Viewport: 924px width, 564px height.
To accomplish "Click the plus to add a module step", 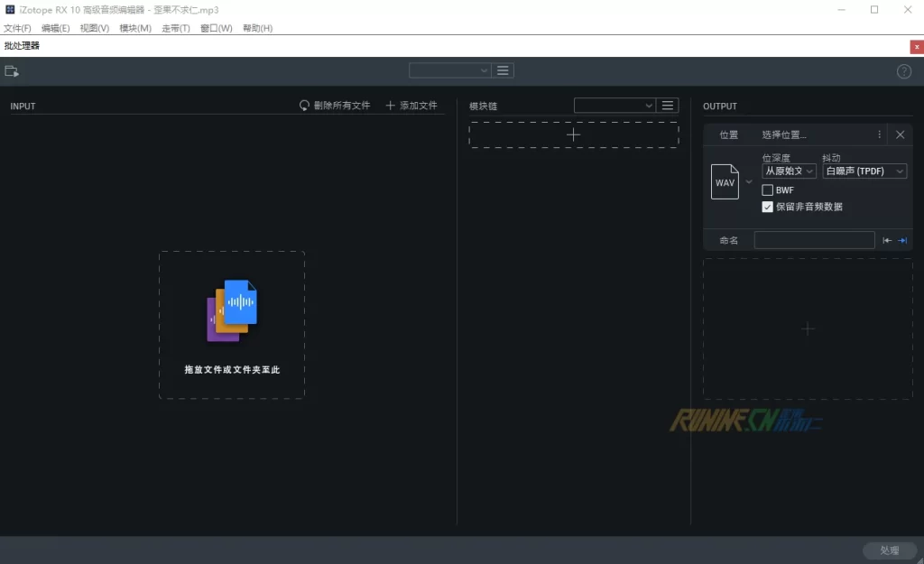I will pos(573,134).
